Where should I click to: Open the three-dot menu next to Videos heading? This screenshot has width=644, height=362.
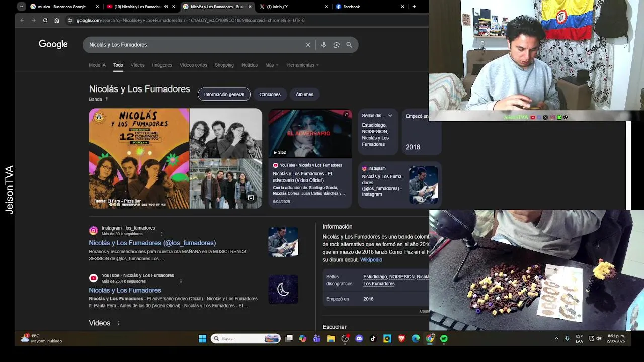coord(119,323)
